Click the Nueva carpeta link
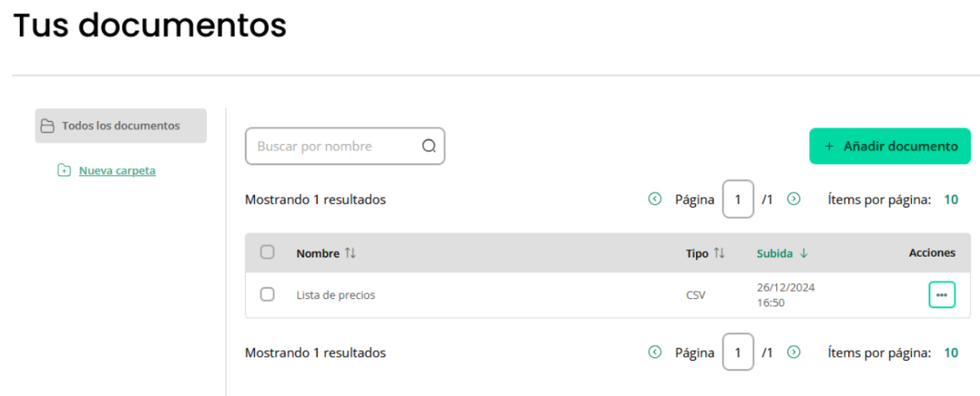Screen dimensions: 980x396 [117, 171]
